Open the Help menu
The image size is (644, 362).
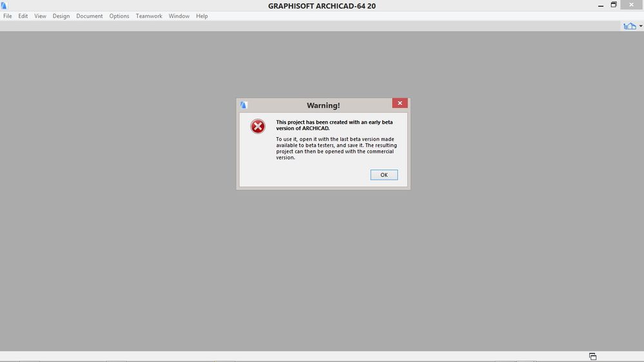pyautogui.click(x=202, y=16)
